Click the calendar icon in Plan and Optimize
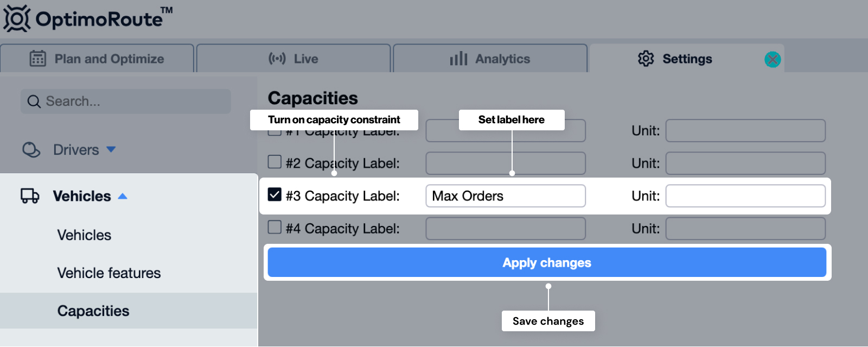Viewport: 868px width, 347px height. coord(37,59)
